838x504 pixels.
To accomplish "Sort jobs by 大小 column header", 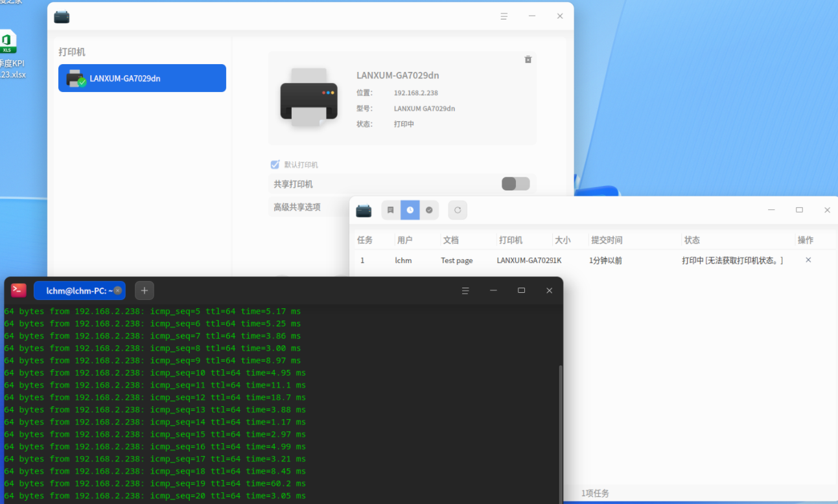I will (563, 240).
